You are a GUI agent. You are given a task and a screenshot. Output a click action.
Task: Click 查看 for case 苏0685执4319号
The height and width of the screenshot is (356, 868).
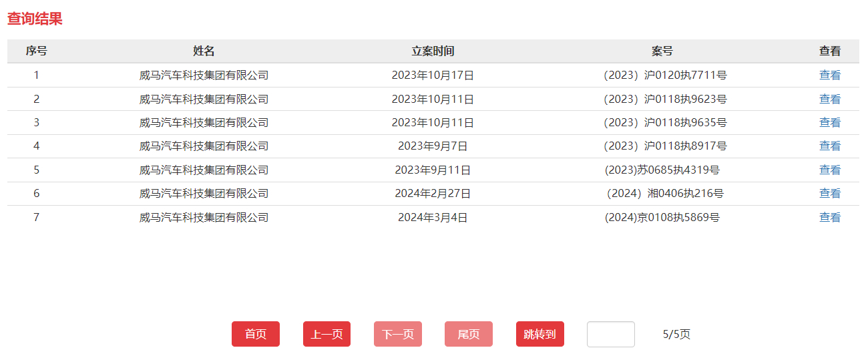(829, 170)
